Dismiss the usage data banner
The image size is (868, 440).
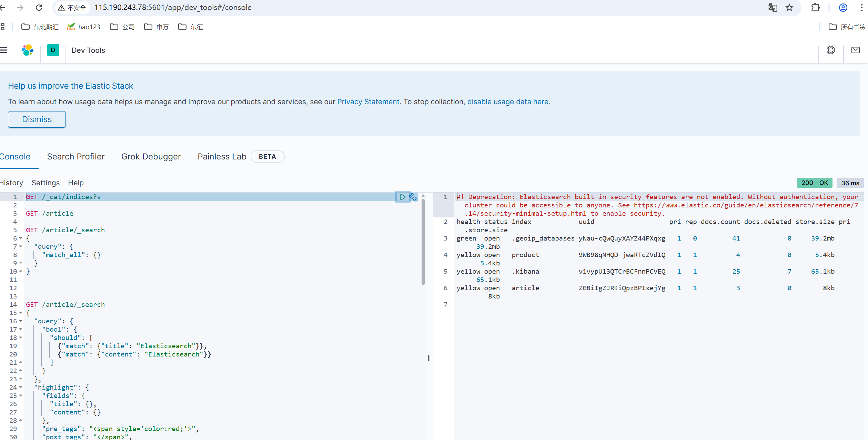click(37, 119)
